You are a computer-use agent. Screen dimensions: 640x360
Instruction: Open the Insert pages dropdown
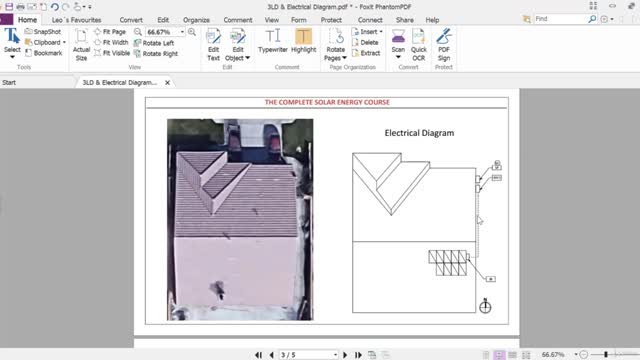coord(381,31)
